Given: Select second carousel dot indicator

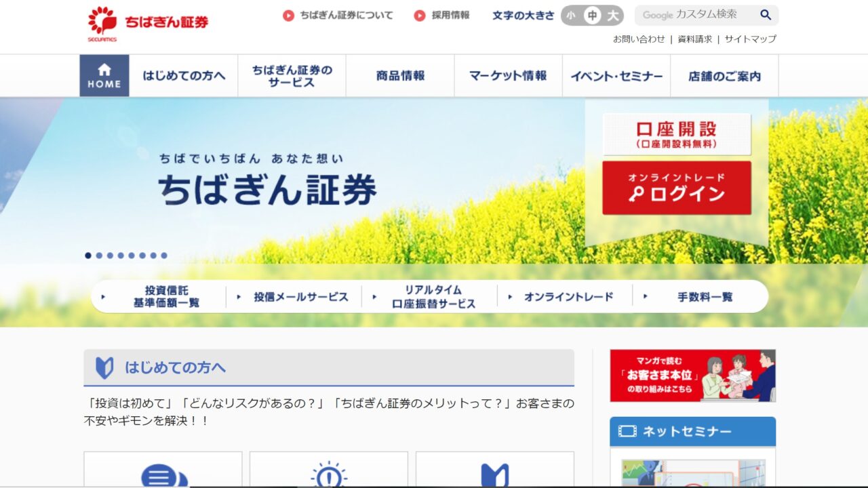Looking at the screenshot, I should pyautogui.click(x=99, y=256).
